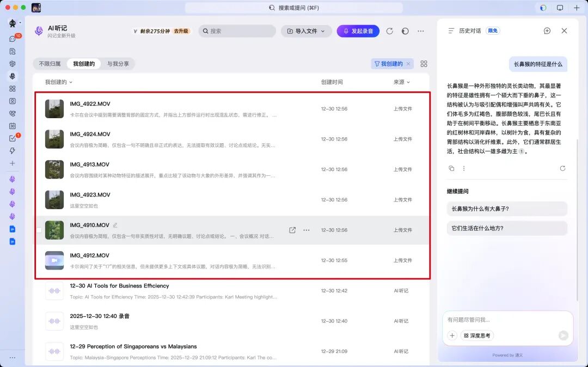The height and width of the screenshot is (367, 588).
Task: Switch to the 不限归属 tab
Action: coord(51,64)
